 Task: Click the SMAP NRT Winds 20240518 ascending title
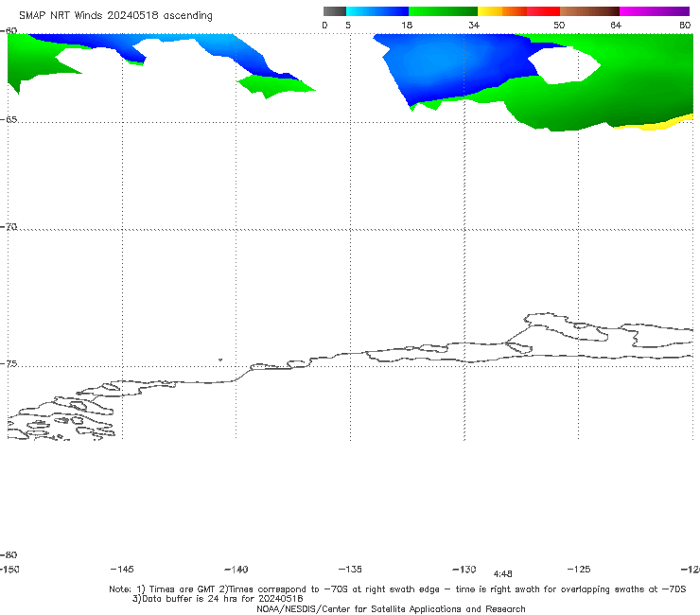point(115,15)
